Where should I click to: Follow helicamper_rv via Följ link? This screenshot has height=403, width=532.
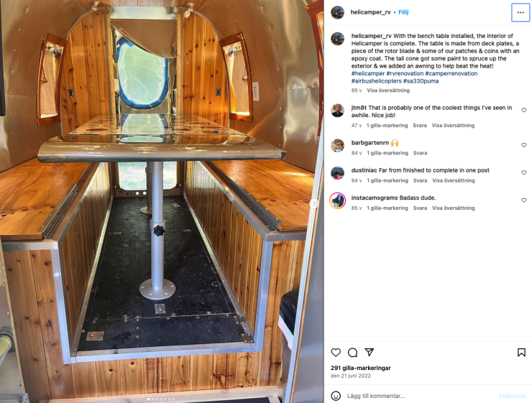(403, 12)
